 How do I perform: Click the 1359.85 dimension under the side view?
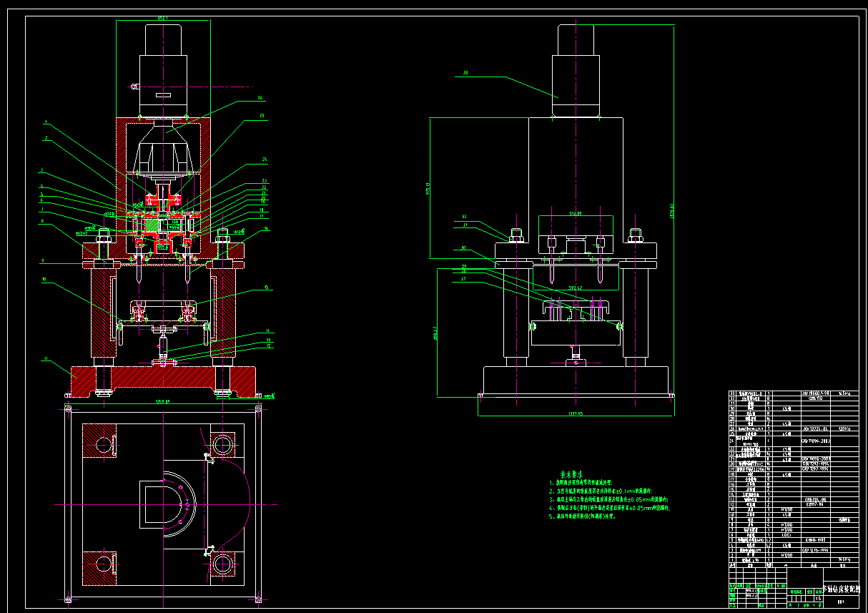(575, 413)
